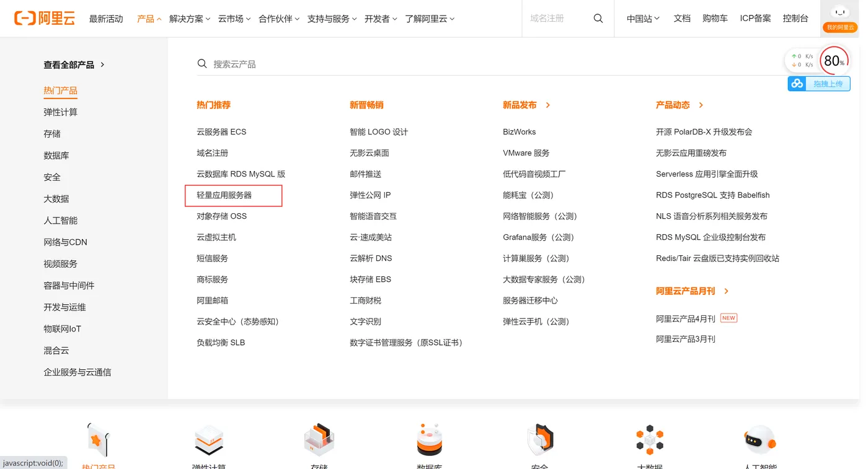The width and height of the screenshot is (868, 469).
Task: Open the 中国站 region dropdown
Action: click(643, 19)
